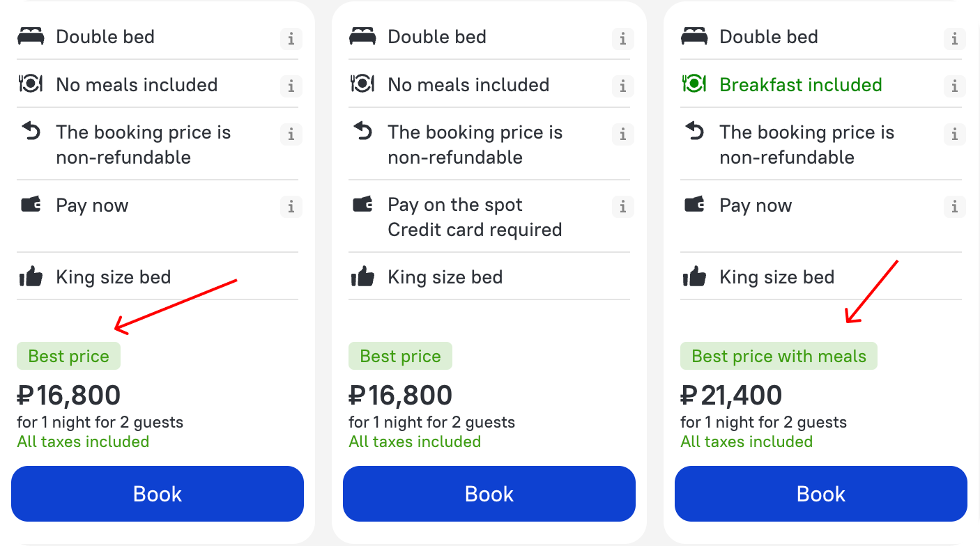980x546 pixels.
Task: Click info icon beside Double bed in first card
Action: tap(291, 39)
